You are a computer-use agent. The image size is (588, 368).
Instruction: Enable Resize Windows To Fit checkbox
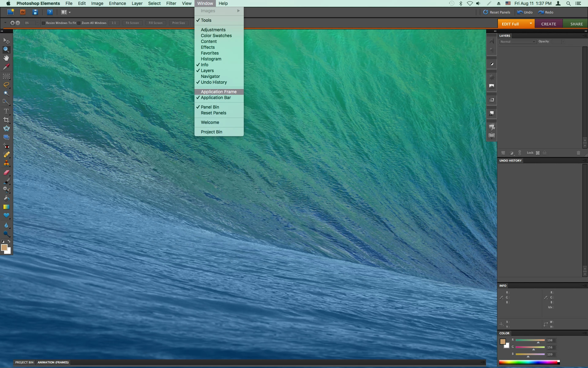[43, 23]
